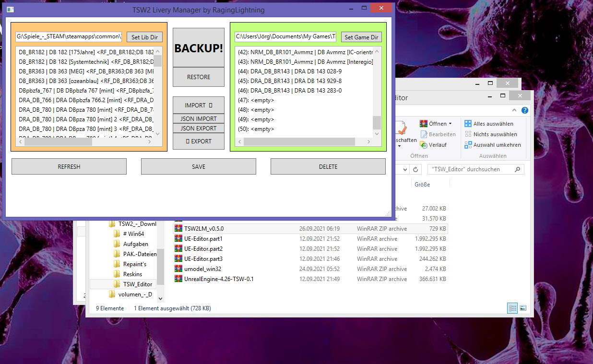The width and height of the screenshot is (593, 364).
Task: Select library row DBpbzfa 767 [mint]
Action: 85,90
